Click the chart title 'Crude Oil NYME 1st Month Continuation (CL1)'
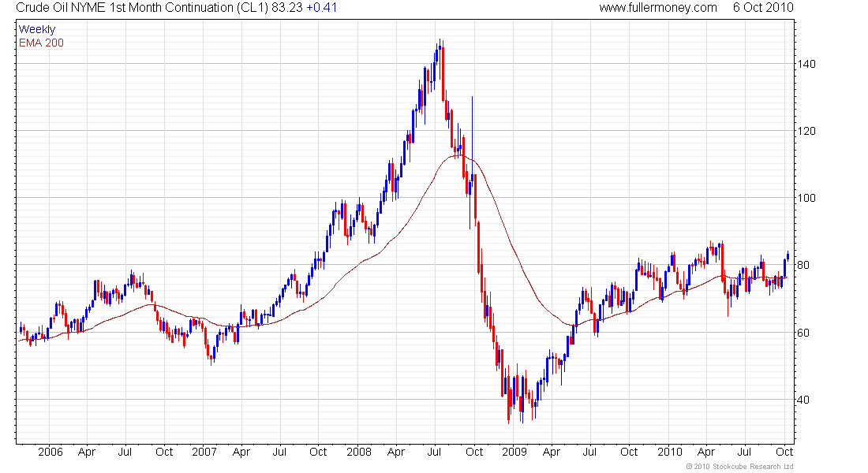 (x=142, y=8)
